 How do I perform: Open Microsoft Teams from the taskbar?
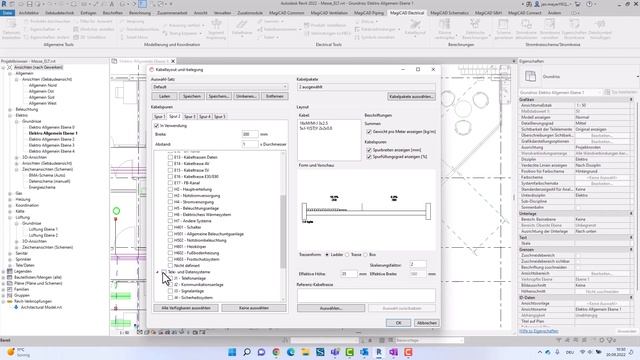[335, 352]
